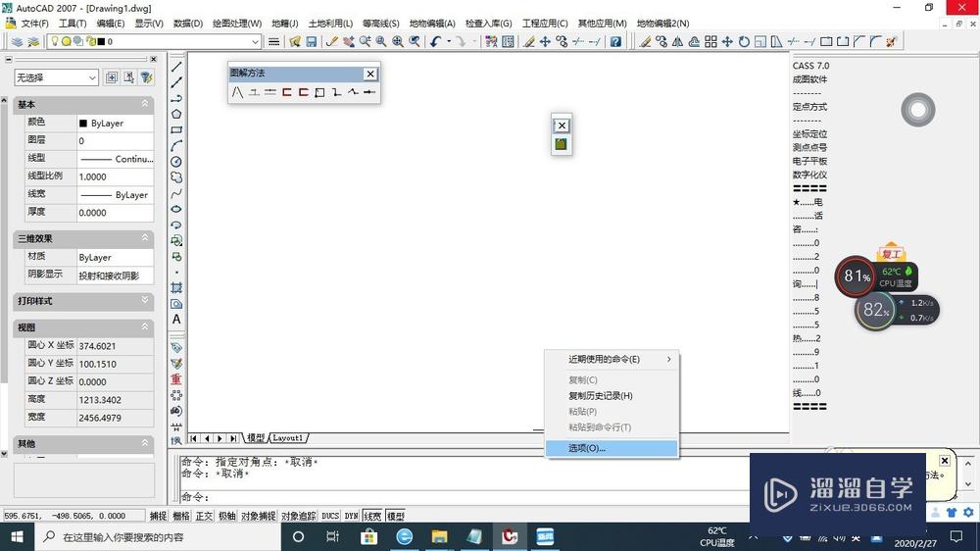Click the Windows taskbar search box

click(156, 536)
